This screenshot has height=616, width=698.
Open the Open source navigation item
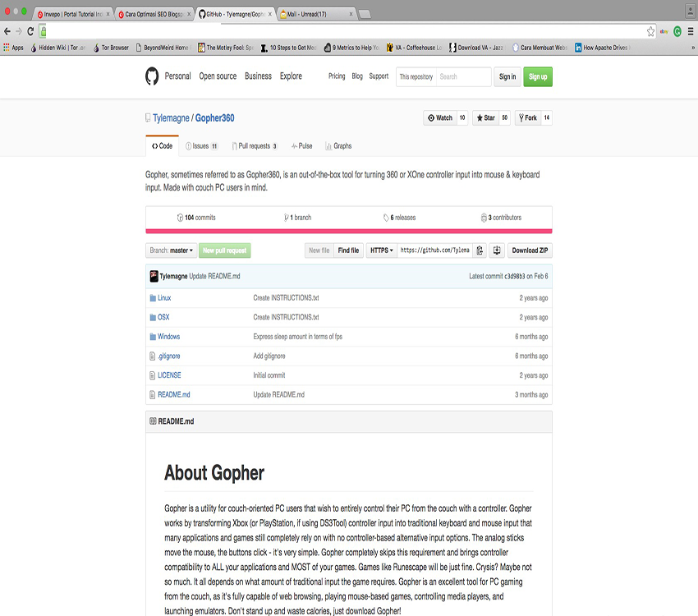(x=218, y=76)
